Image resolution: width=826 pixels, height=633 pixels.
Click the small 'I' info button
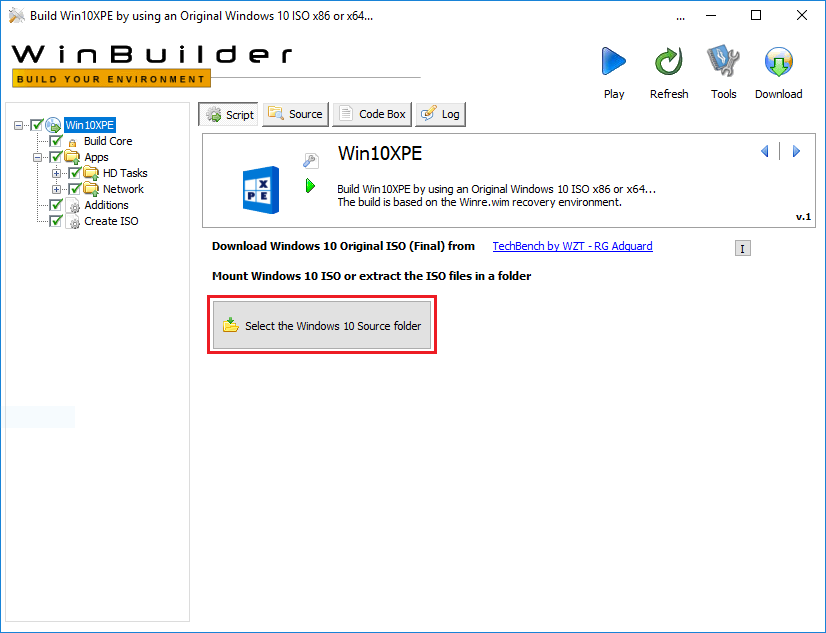point(743,249)
